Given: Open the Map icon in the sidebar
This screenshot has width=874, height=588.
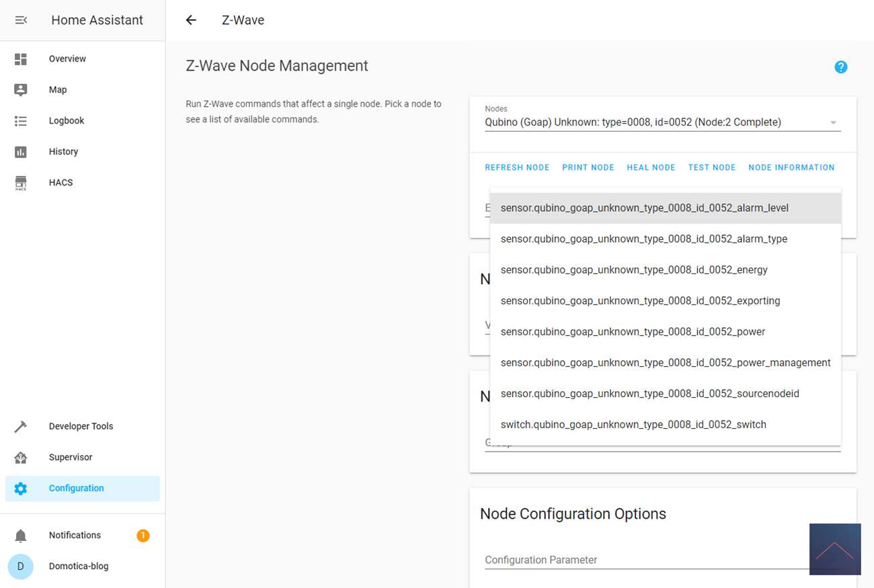Looking at the screenshot, I should pos(21,90).
